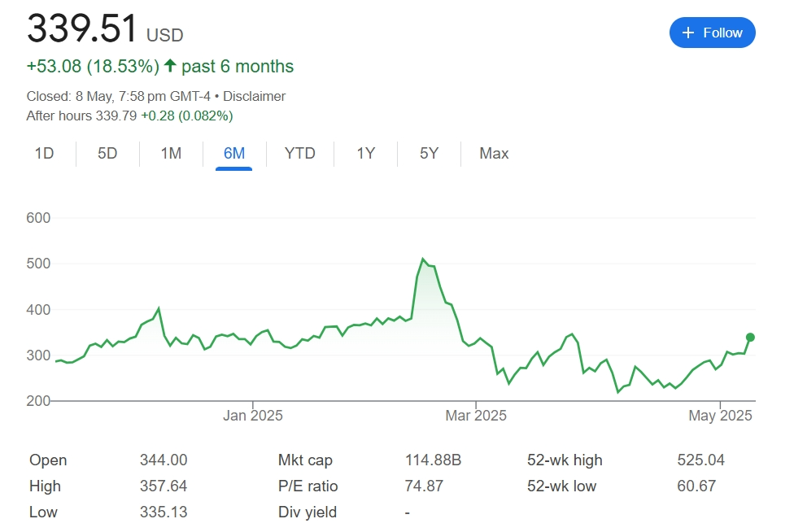Select the Max time range
This screenshot has width=794, height=532.
[x=494, y=154]
